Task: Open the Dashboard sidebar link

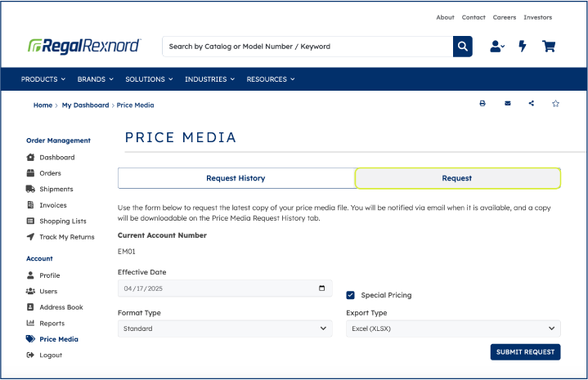Action: [57, 158]
